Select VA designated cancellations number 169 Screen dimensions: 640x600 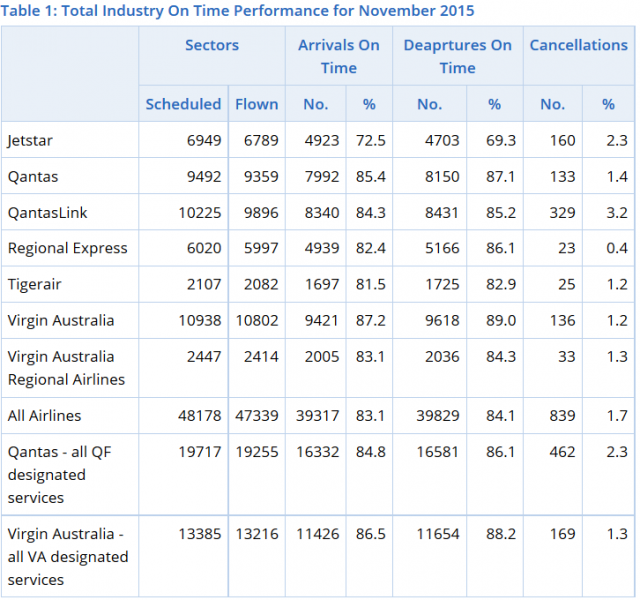pyautogui.click(x=562, y=534)
